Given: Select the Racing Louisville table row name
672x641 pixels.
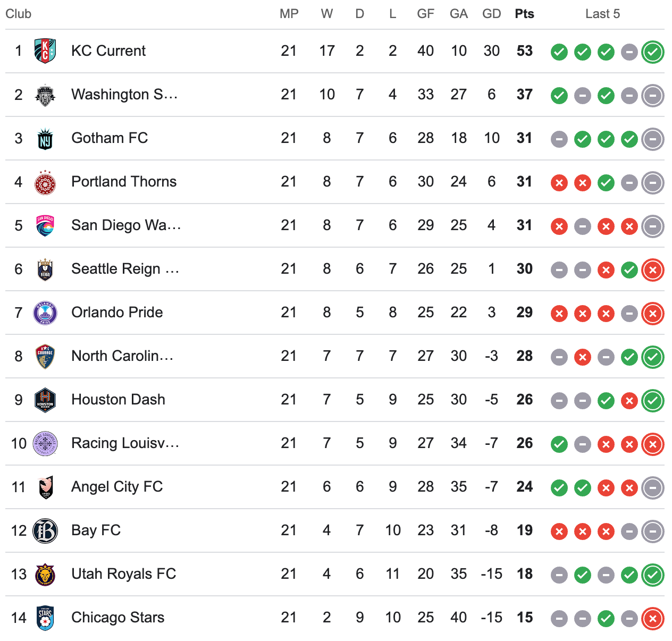Looking at the screenshot, I should tap(125, 443).
